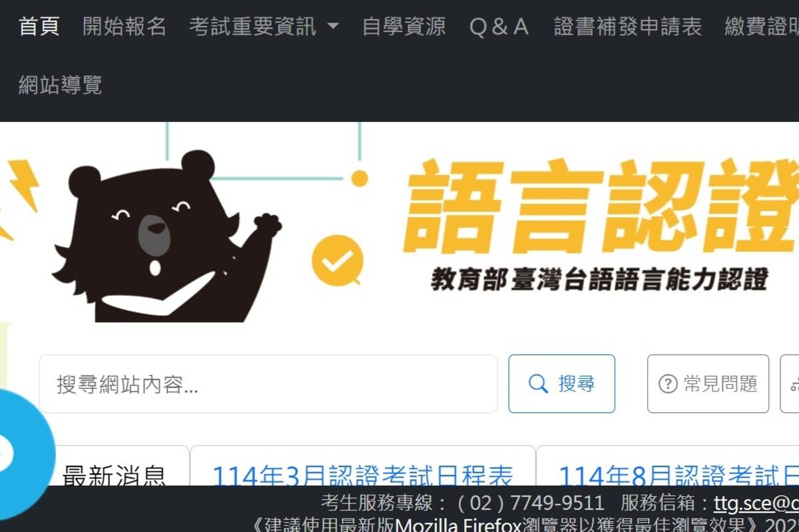Open the Q & A page
This screenshot has height=532, width=799.
pyautogui.click(x=499, y=27)
